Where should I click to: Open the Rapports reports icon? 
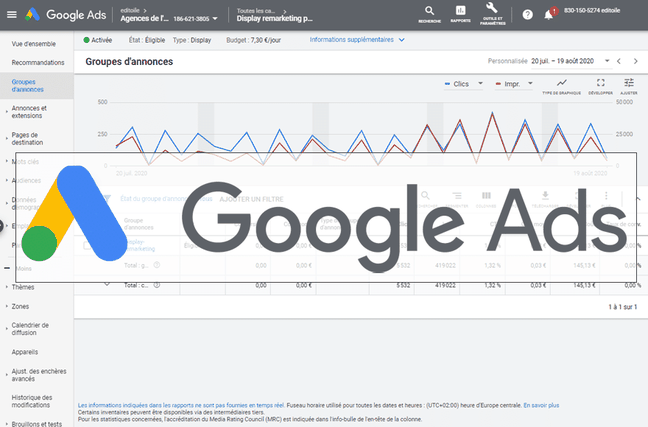(460, 14)
